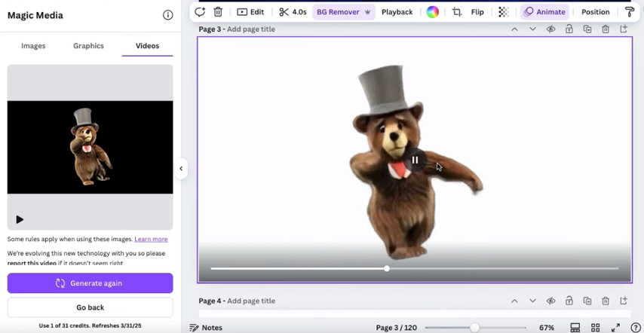Image resolution: width=644 pixels, height=333 pixels.
Task: Move Page 3 down with chevron
Action: coord(532,29)
